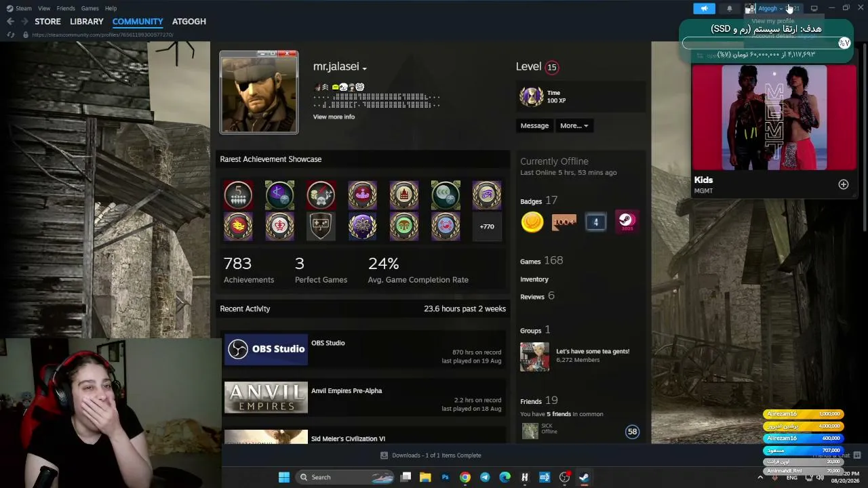Show the 5 friends in common
This screenshot has height=488, width=868.
click(561, 414)
